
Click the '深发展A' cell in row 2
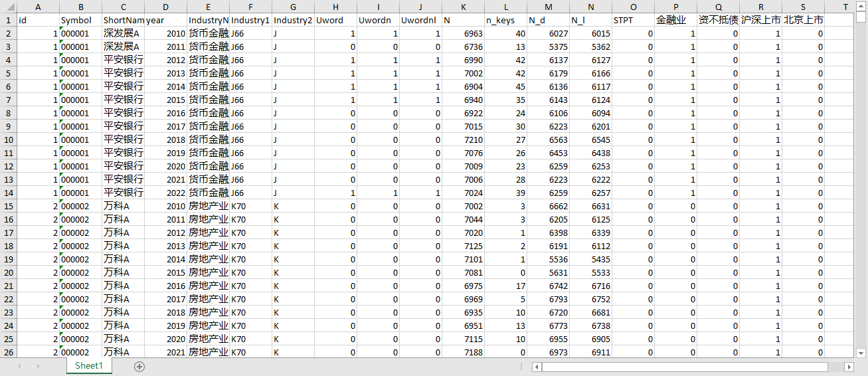[123, 33]
